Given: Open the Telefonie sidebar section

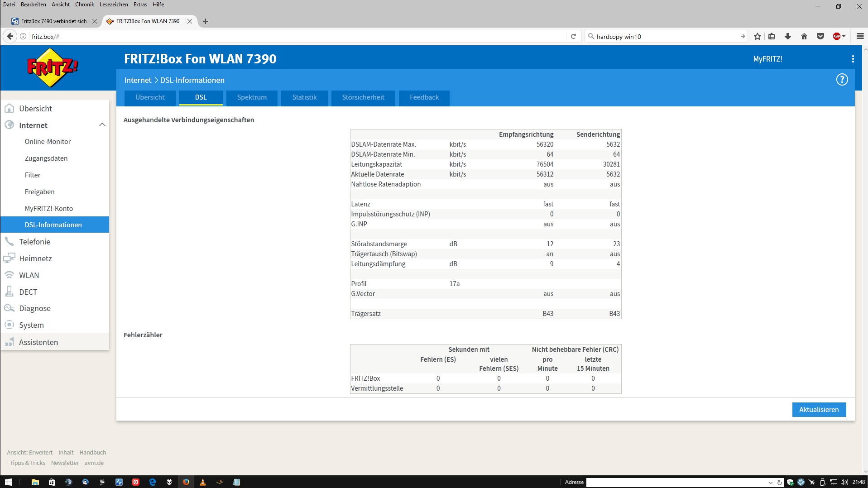Looking at the screenshot, I should tap(34, 242).
